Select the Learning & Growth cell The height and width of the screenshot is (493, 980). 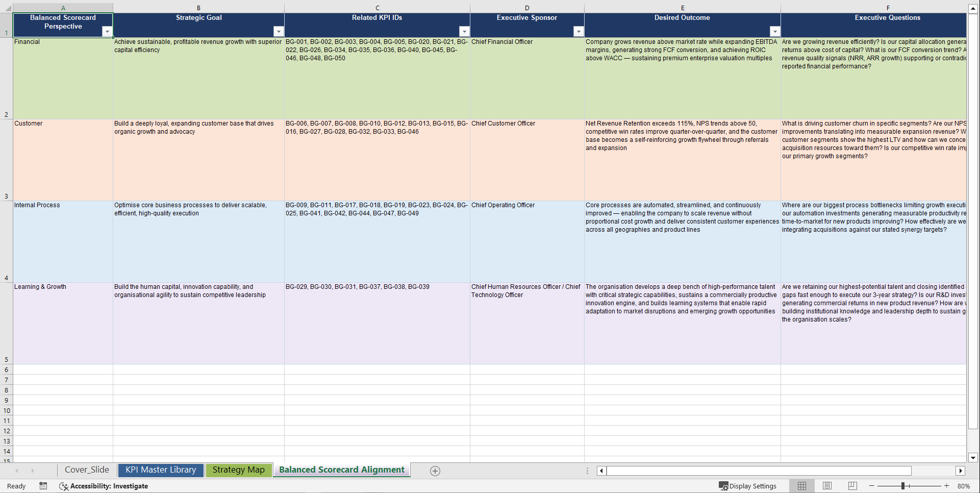pyautogui.click(x=63, y=324)
